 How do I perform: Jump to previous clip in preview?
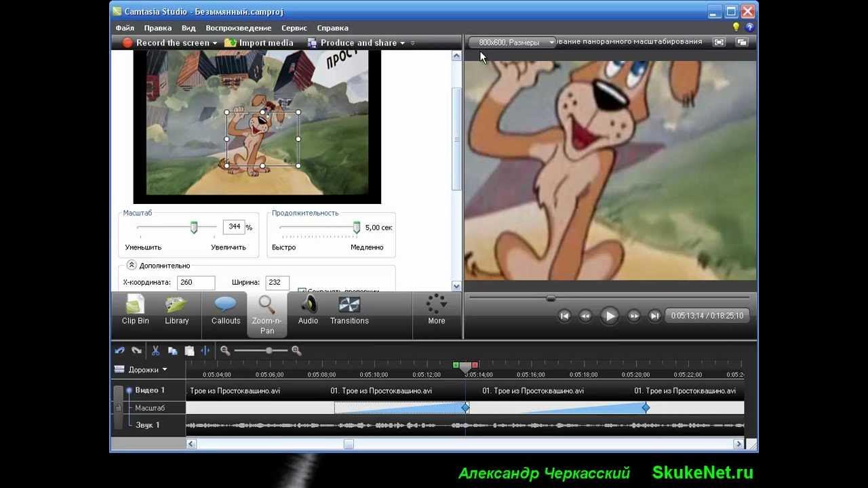564,316
